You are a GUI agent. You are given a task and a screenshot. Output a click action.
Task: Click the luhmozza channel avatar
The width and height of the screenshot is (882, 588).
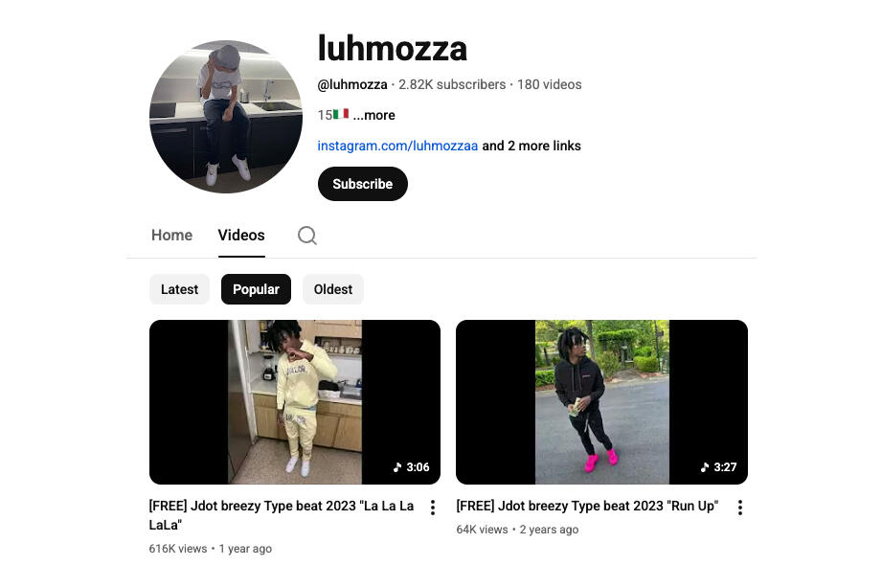click(226, 117)
